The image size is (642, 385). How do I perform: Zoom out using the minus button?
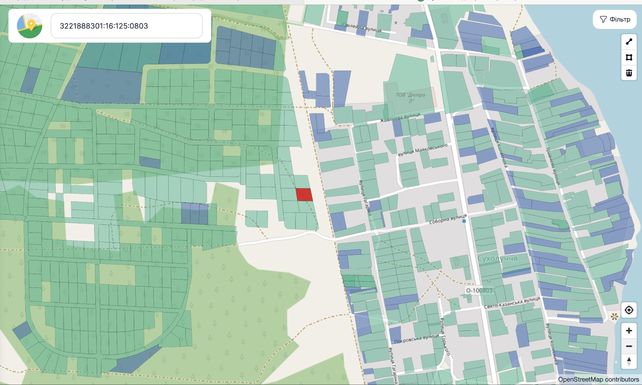pyautogui.click(x=629, y=346)
